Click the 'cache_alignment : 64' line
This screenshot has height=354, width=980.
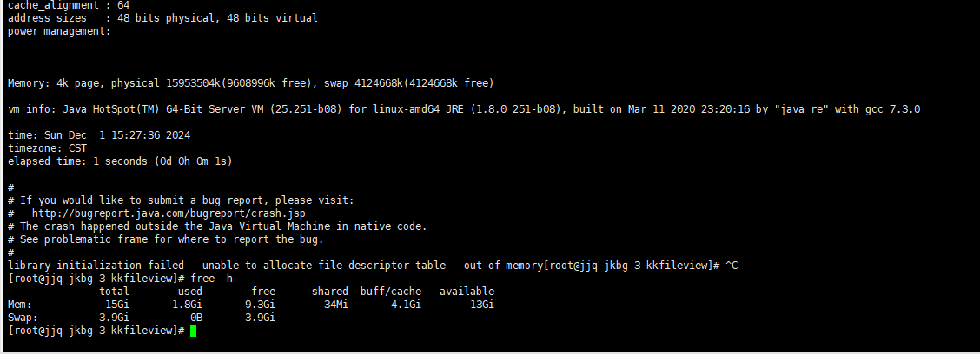tap(69, 5)
